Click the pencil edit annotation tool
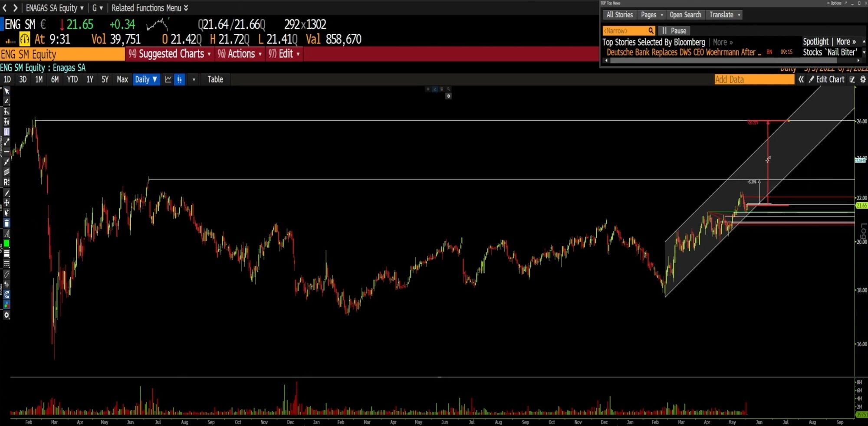 click(7, 193)
